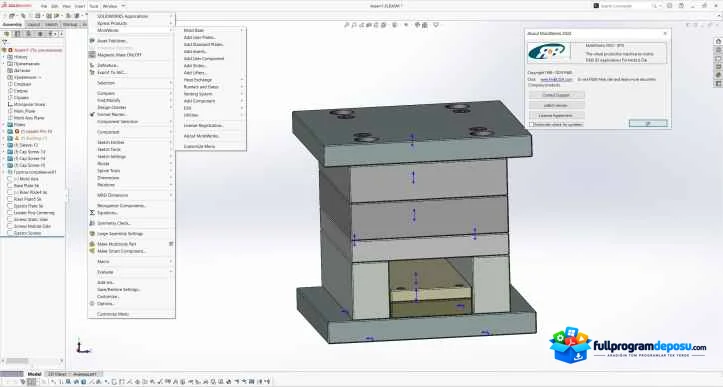Click Make Multibody Part icon

click(x=92, y=244)
